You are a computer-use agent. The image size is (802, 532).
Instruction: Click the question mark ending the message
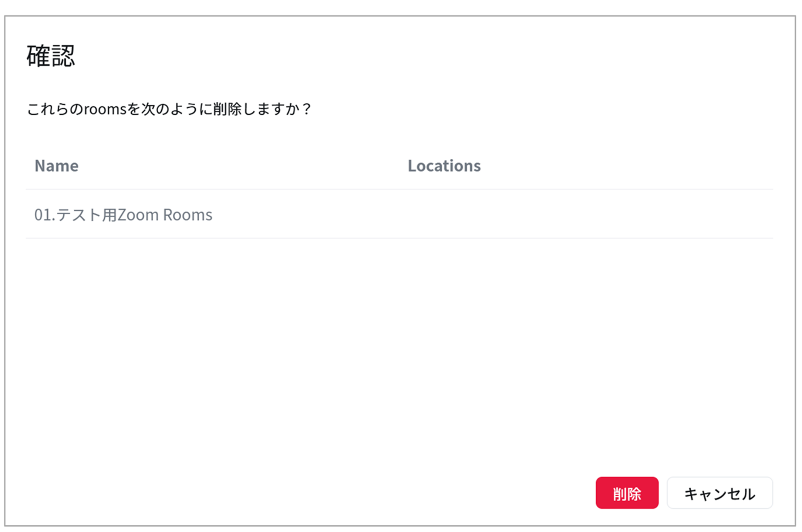[306, 109]
